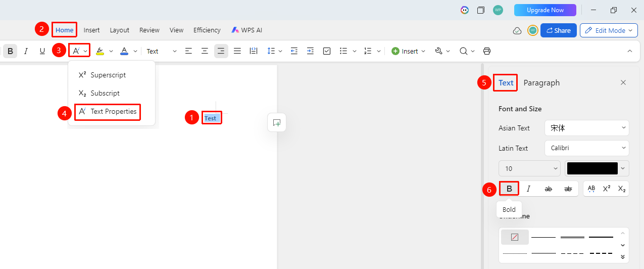Click the add comment floating button

[x=277, y=122]
